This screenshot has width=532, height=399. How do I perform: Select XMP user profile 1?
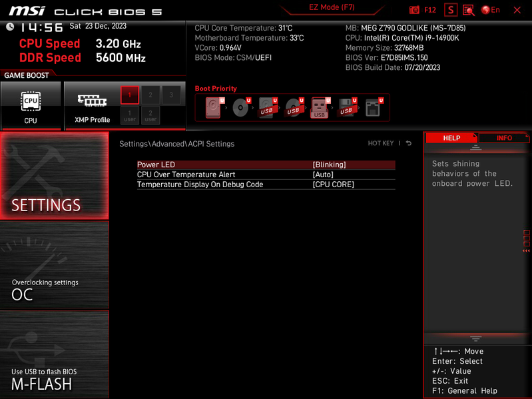[x=130, y=115]
